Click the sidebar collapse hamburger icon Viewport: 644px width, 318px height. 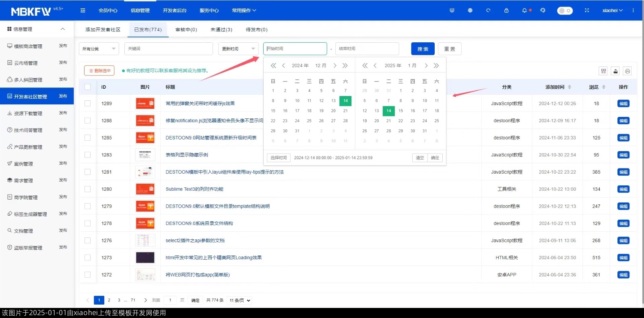[x=83, y=10]
